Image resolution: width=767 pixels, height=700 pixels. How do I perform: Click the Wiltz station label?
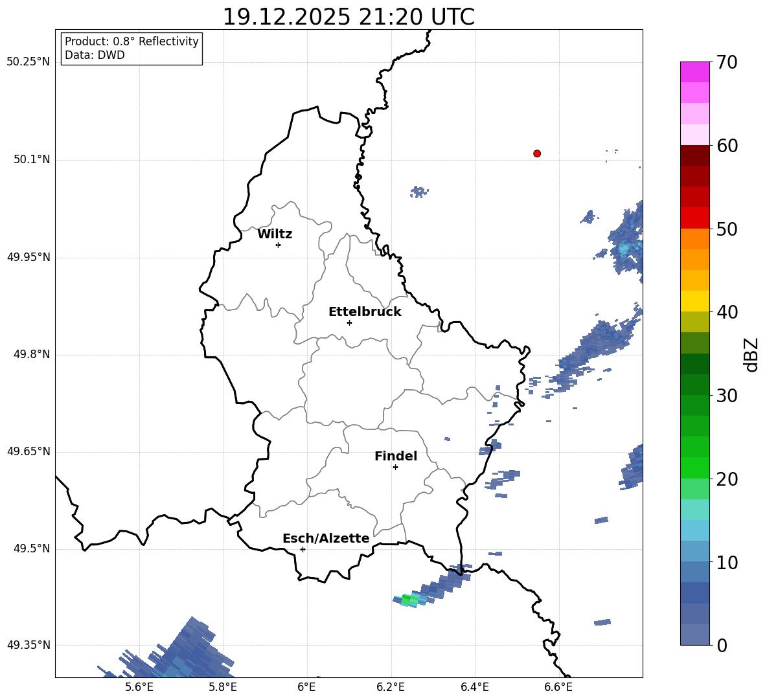[275, 234]
